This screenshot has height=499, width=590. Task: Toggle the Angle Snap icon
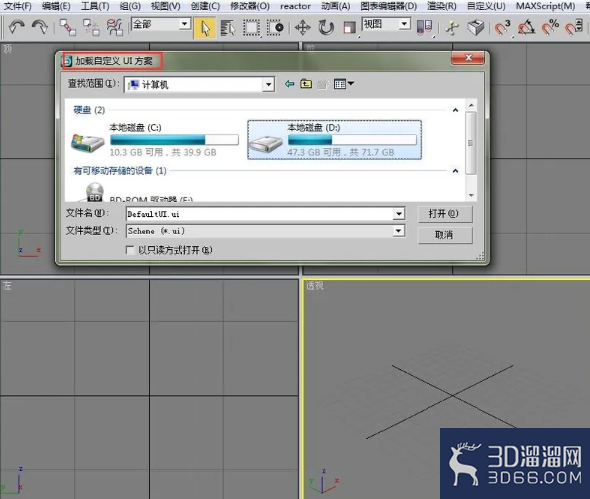point(526,28)
